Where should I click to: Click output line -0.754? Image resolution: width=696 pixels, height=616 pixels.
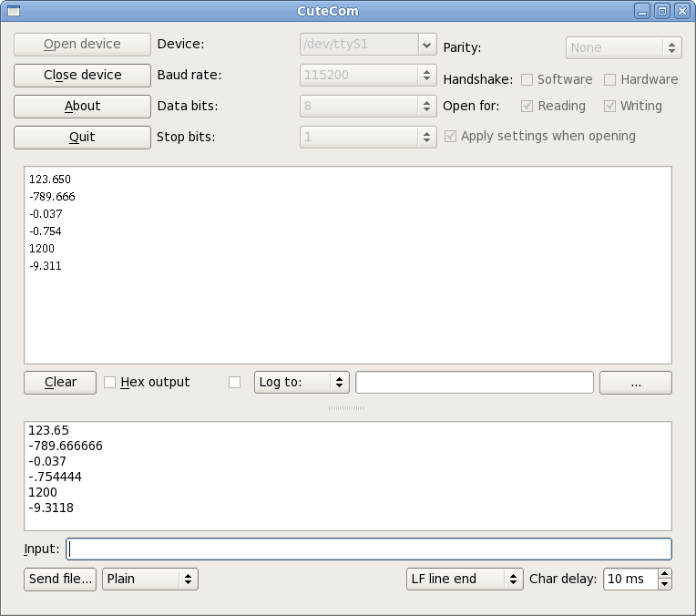click(46, 231)
